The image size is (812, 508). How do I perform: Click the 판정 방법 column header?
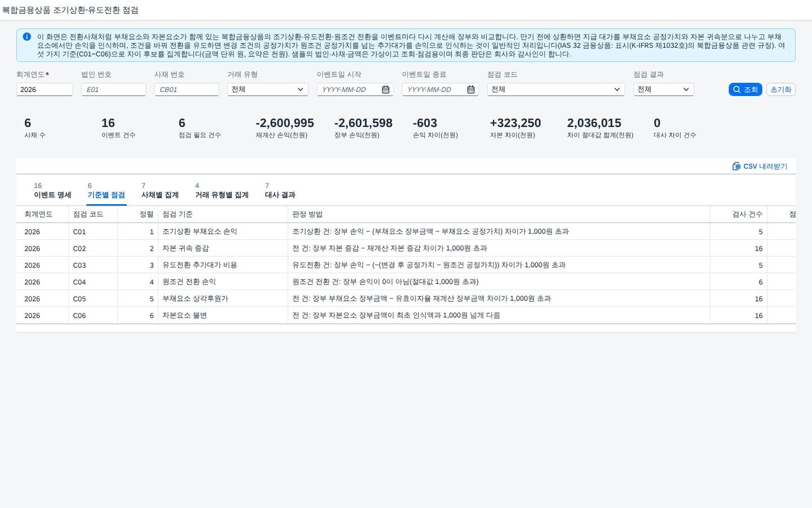pos(499,214)
